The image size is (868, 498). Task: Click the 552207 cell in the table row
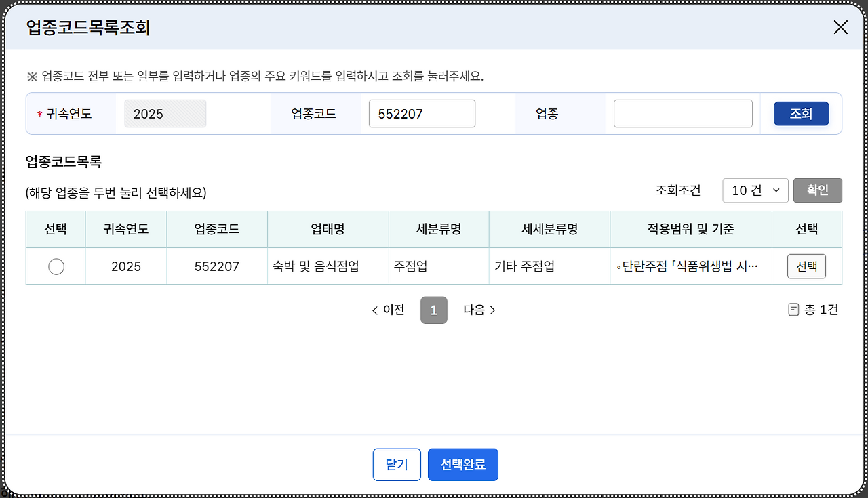pos(217,266)
